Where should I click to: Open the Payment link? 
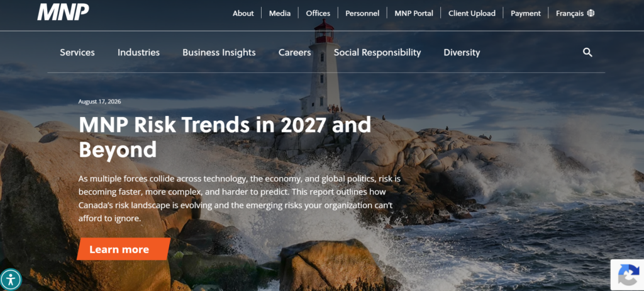click(526, 13)
